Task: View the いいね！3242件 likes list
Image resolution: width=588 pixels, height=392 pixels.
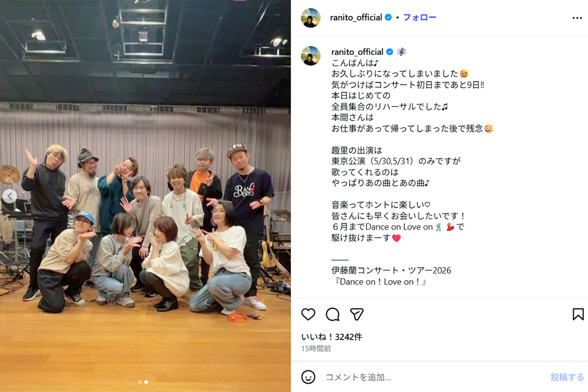Action: [x=332, y=337]
